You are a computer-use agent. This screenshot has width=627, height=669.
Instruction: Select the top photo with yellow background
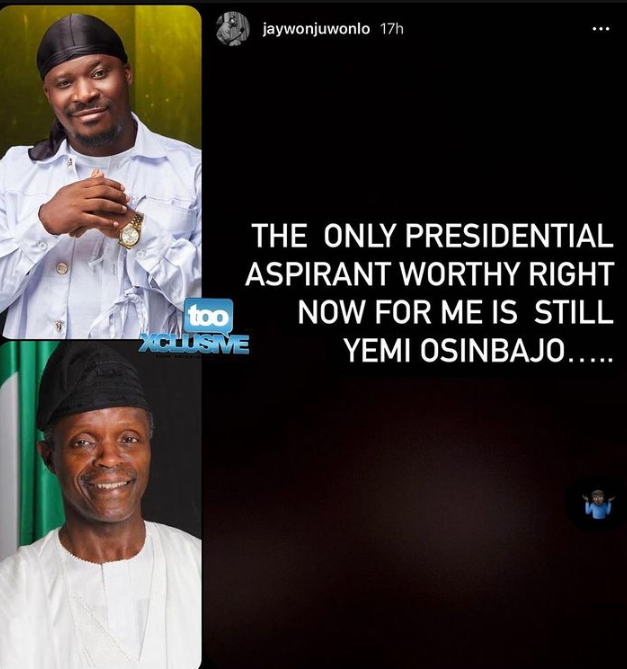(101, 172)
